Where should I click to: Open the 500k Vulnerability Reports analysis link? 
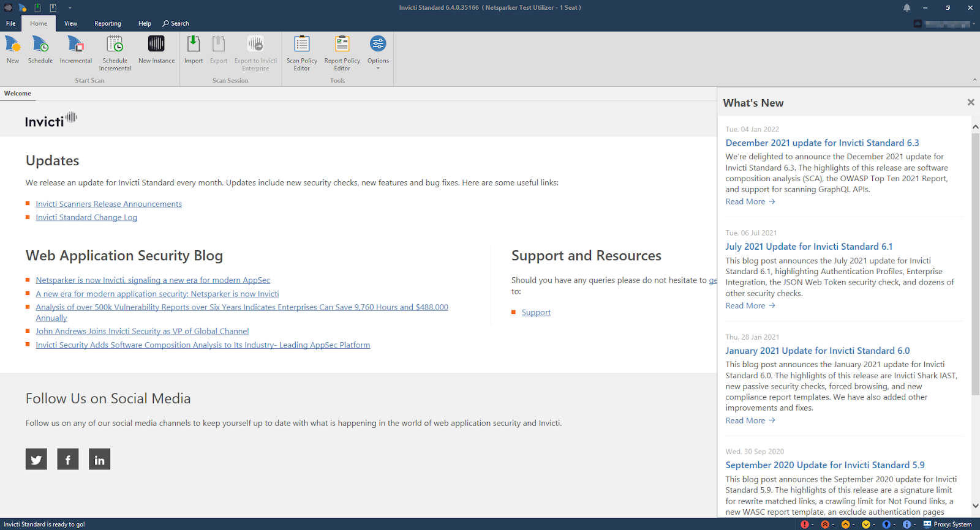click(242, 312)
